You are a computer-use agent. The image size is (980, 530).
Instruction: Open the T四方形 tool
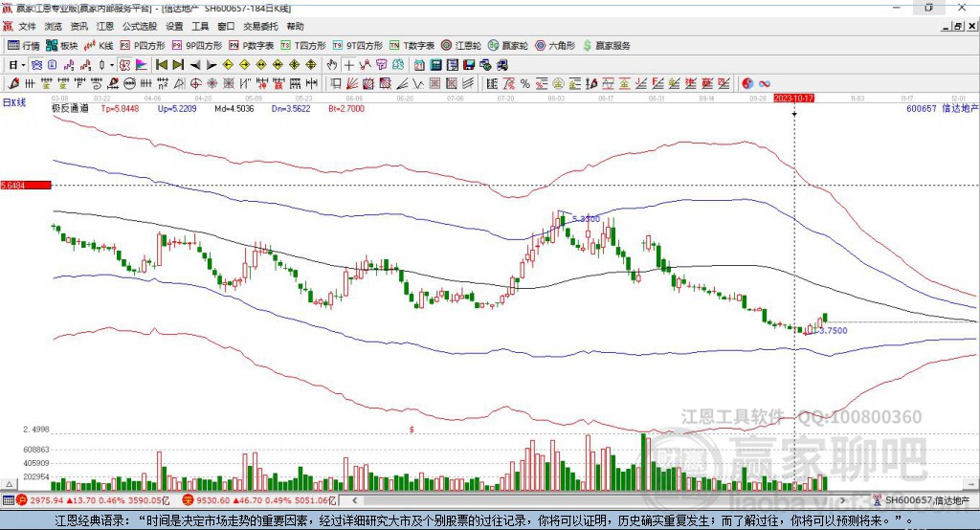coord(303,46)
